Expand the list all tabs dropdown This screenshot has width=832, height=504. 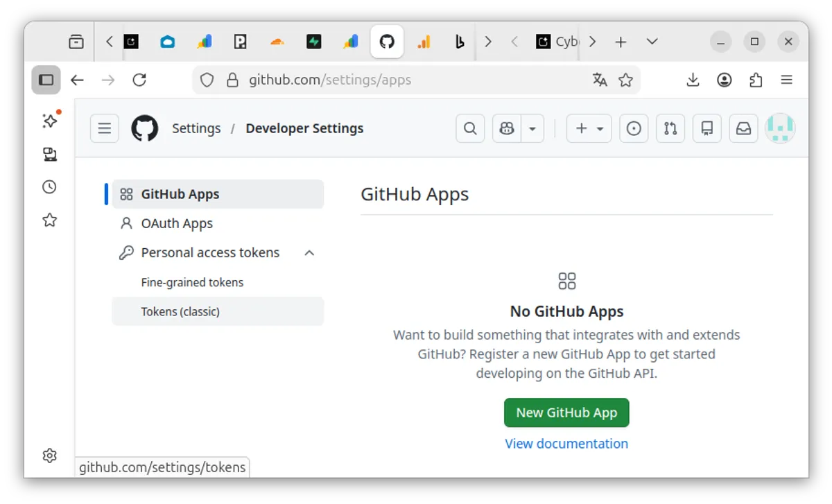click(x=652, y=42)
